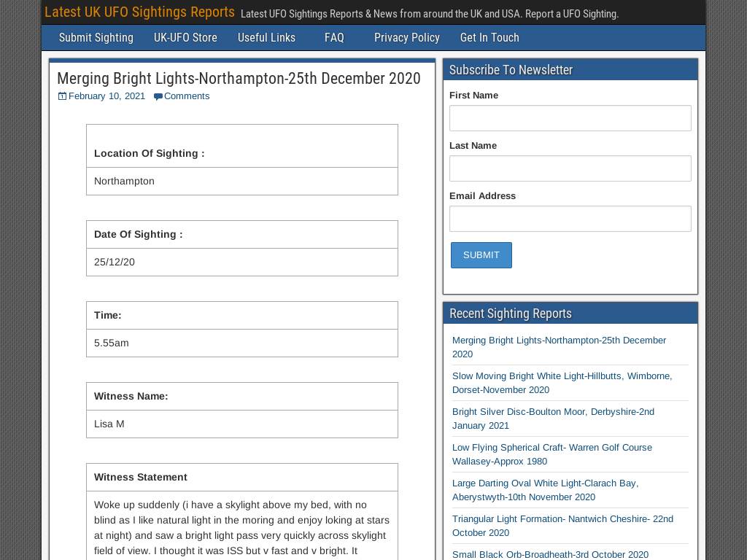Open the FAQ navigation item
747x560 pixels.
coord(334,38)
